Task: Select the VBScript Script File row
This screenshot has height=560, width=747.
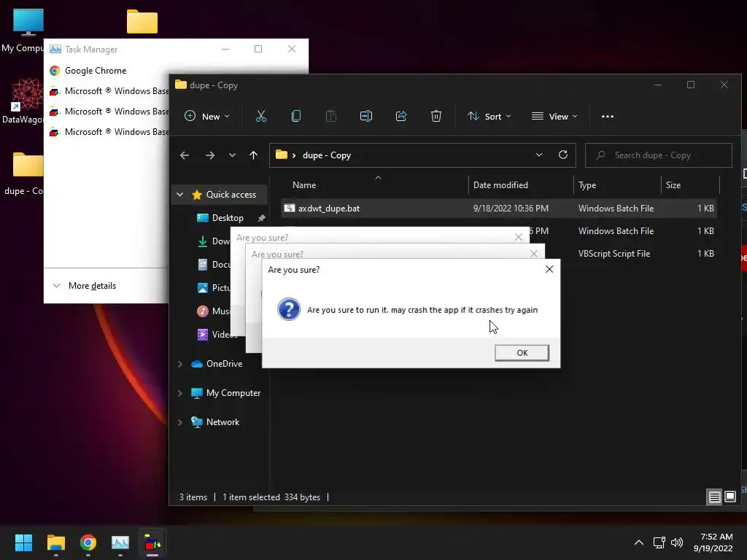Action: tap(614, 254)
